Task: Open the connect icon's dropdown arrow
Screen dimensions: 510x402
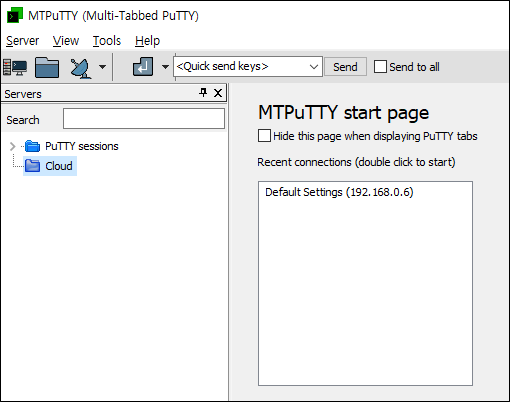Action: tap(103, 67)
